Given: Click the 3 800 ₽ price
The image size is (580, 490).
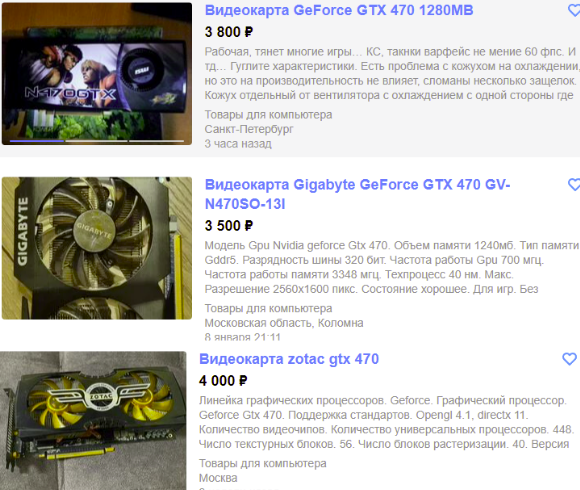Looking at the screenshot, I should (229, 32).
